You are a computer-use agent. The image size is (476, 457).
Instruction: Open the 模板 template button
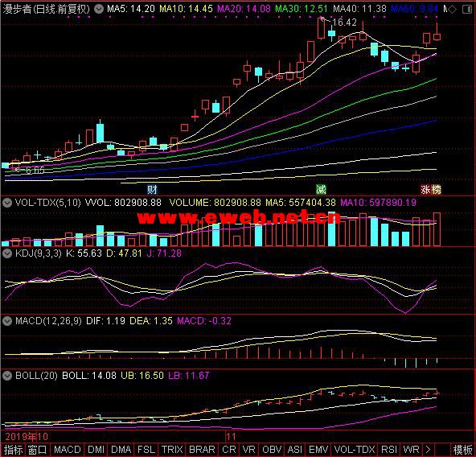[x=462, y=450]
